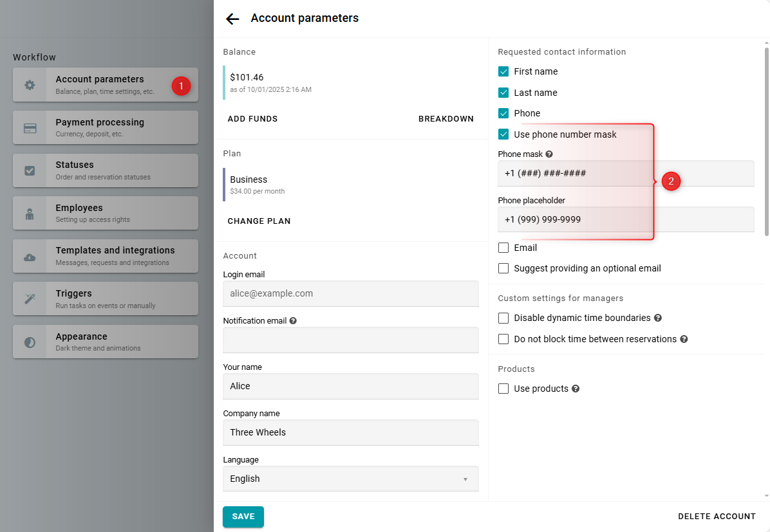Click the Use products help icon
Viewport: 770px width, 532px height.
pyautogui.click(x=576, y=389)
